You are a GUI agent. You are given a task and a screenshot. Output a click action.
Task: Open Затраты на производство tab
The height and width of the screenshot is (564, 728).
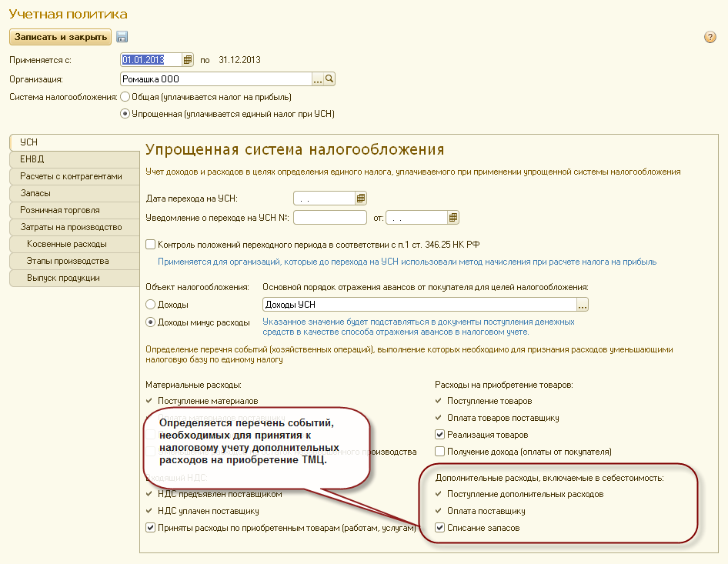click(x=75, y=227)
